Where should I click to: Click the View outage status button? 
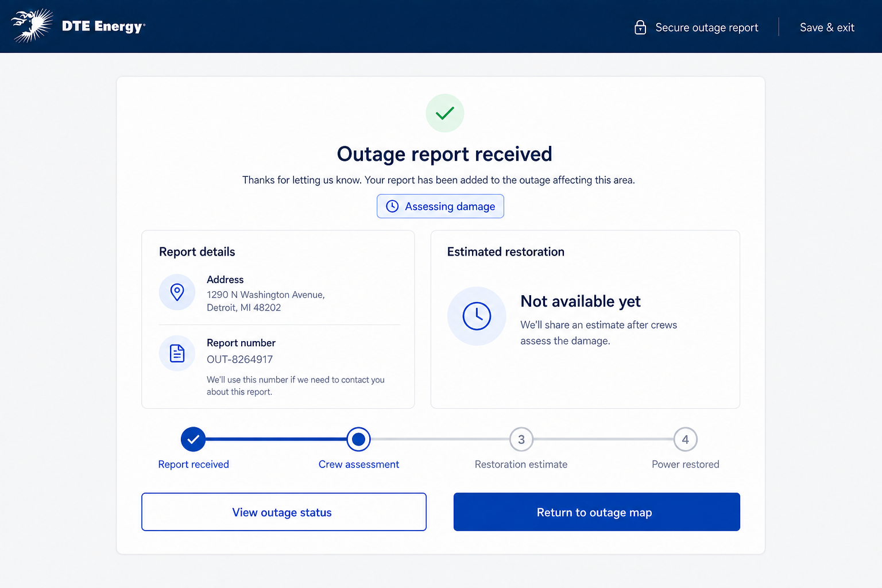(284, 512)
